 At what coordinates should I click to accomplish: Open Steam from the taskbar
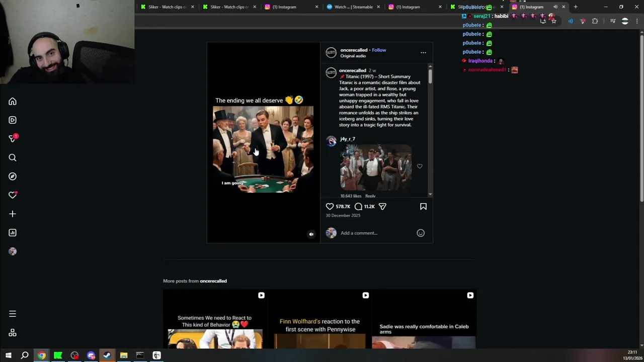(x=107, y=355)
